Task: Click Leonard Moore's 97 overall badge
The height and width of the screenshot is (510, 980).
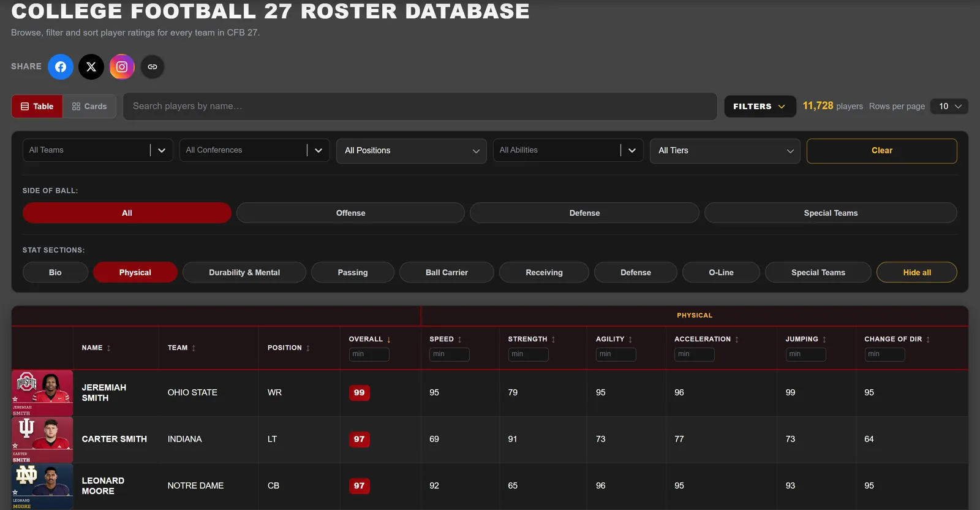Action: coord(359,486)
